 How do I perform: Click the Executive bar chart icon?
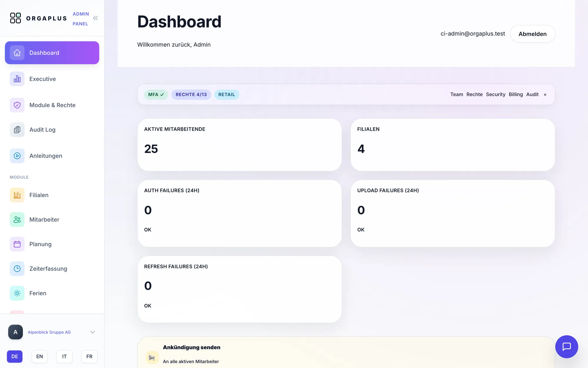click(17, 79)
